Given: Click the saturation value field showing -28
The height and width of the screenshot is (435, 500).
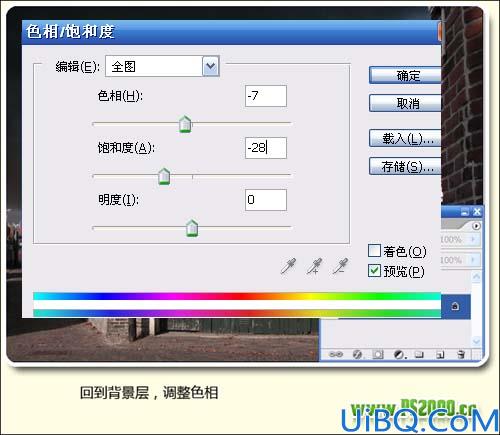Looking at the screenshot, I should tap(266, 148).
